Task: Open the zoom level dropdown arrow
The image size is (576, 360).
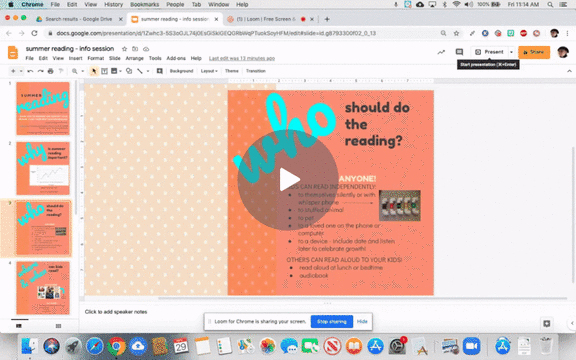Action: click(83, 71)
